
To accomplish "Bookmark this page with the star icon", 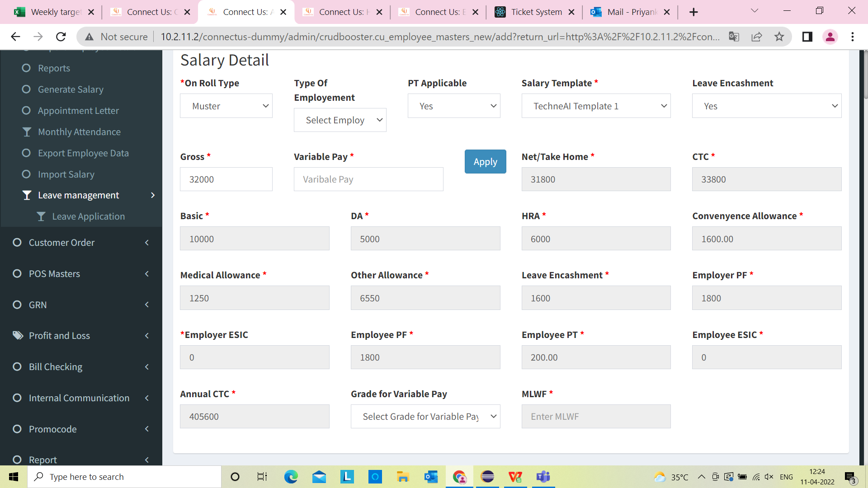I will tap(779, 37).
